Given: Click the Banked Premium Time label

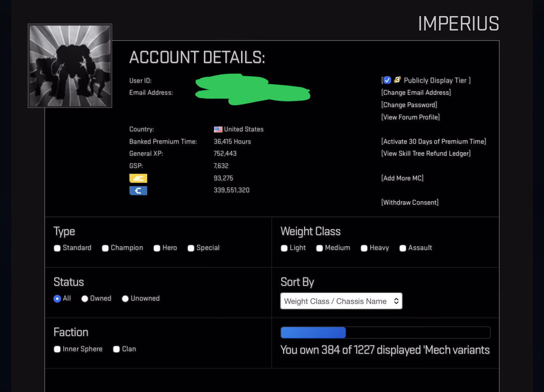Looking at the screenshot, I should point(163,141).
